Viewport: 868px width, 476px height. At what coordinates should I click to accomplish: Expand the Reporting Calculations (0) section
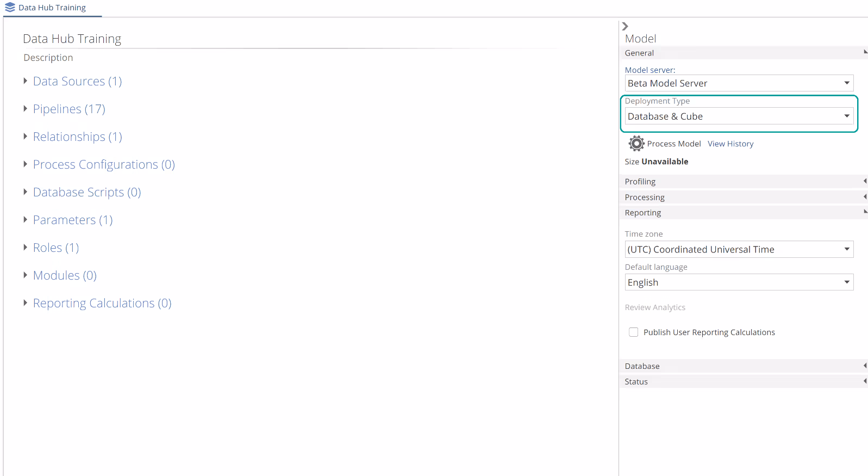[25, 303]
